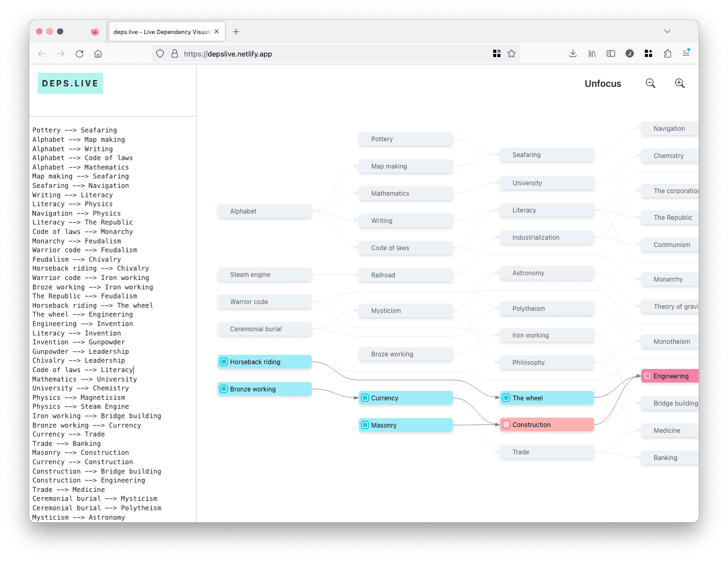Click the browser forward arrow
Screen dimensions: 728x561
(61, 53)
